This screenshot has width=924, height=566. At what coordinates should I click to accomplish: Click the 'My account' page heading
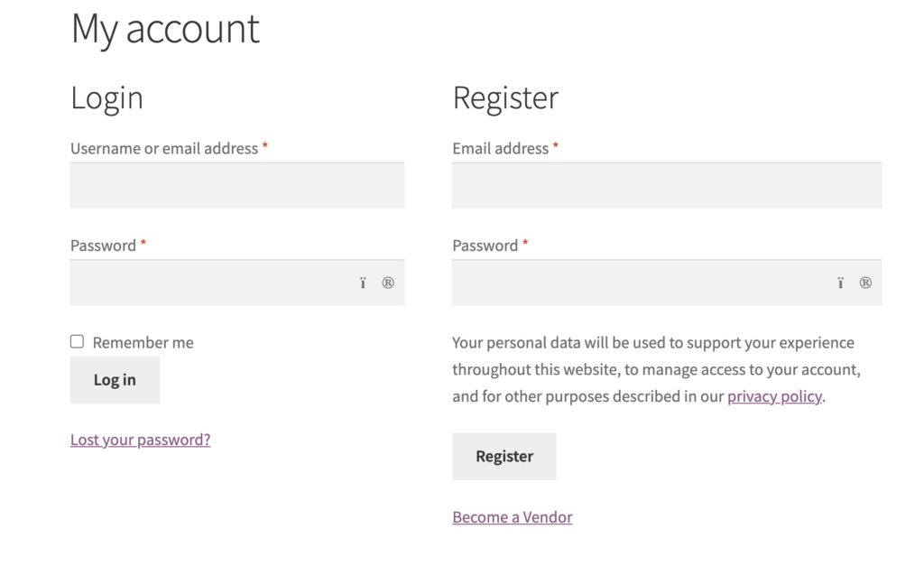click(165, 28)
